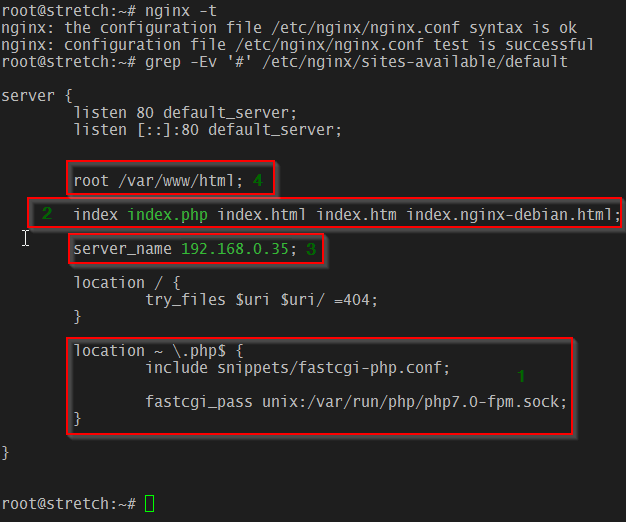This screenshot has width=626, height=522.
Task: Click the location ~ \.php$ line
Action: [158, 351]
